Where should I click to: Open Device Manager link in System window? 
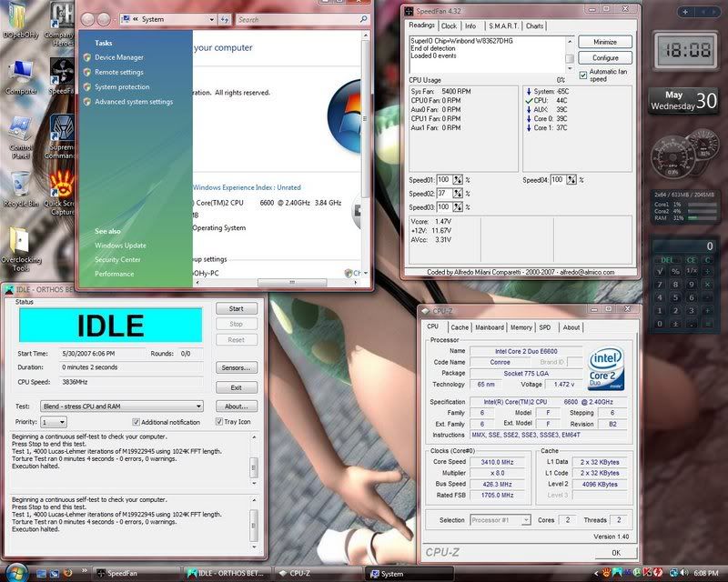[119, 57]
